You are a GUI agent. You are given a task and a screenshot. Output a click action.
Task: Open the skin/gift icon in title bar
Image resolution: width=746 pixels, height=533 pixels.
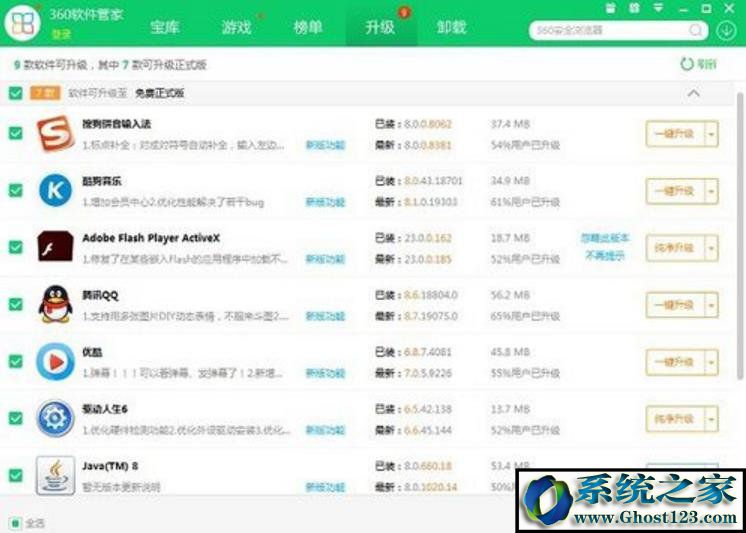point(610,8)
